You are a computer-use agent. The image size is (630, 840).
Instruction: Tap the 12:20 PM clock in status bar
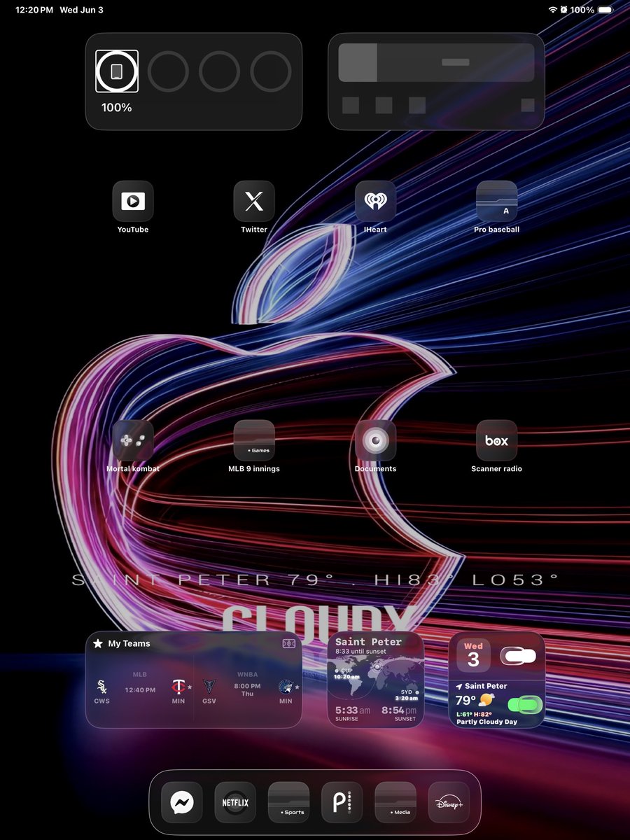pos(34,10)
